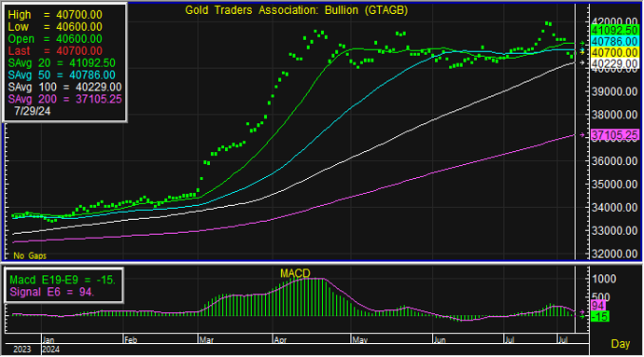The height and width of the screenshot is (357, 644).
Task: Click the 7/29/24 date in the legend box
Action: 32,111
